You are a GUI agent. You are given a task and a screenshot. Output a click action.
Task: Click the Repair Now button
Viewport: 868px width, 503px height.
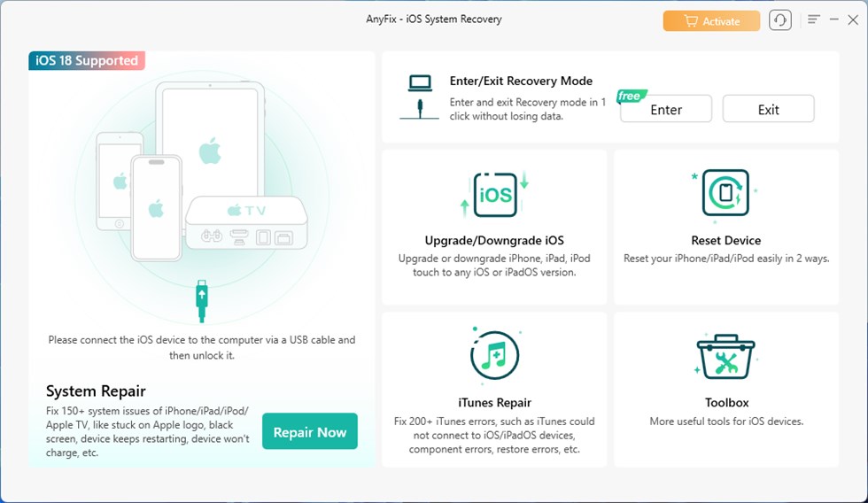[310, 431]
